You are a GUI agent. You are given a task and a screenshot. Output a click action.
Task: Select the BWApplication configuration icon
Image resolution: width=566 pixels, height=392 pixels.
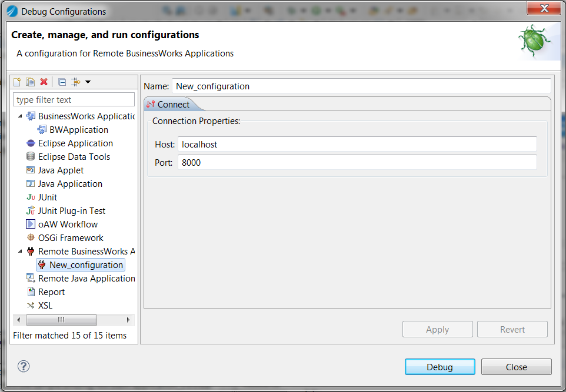pyautogui.click(x=42, y=129)
